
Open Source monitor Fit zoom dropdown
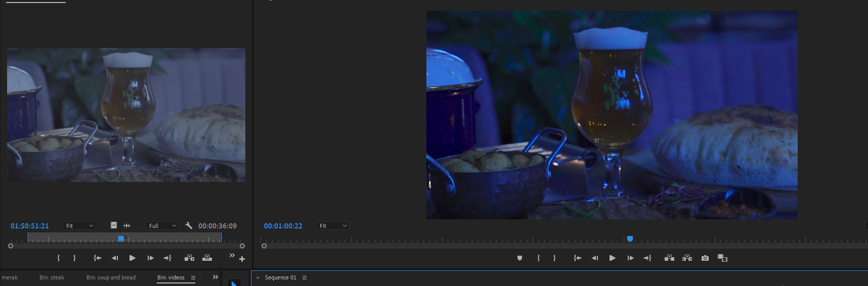coord(79,226)
